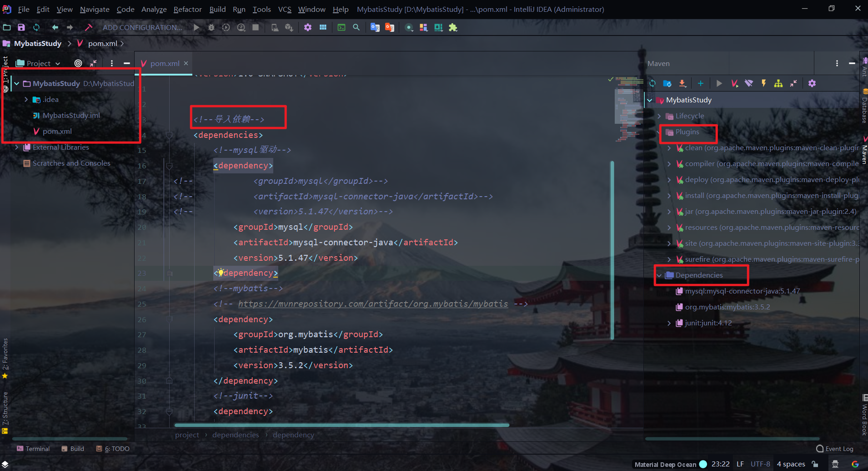Open the Terminal tool window

click(x=33, y=449)
